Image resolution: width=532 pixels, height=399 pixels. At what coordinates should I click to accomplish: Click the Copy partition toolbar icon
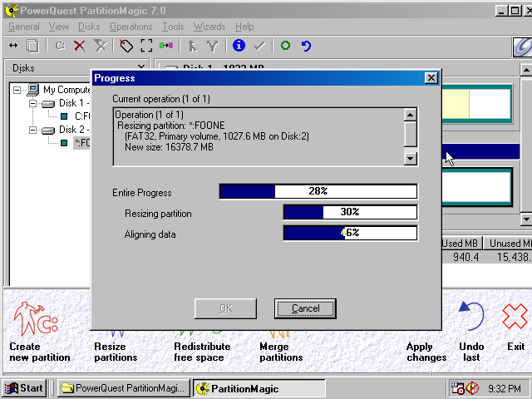[x=32, y=46]
